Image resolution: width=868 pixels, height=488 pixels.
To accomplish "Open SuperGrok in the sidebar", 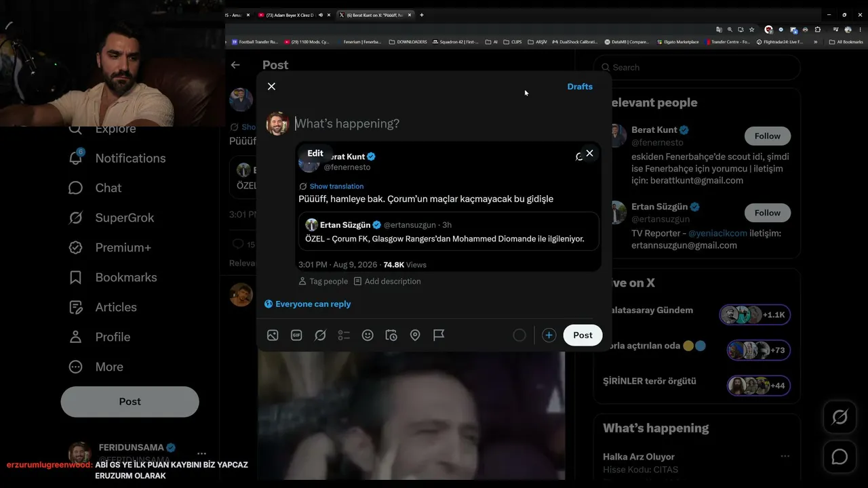I will 111,218.
